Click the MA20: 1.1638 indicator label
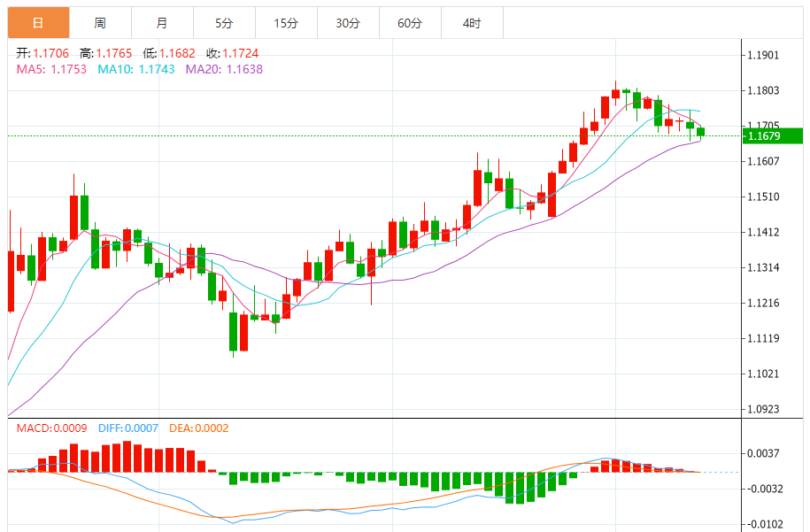This screenshot has width=810, height=532. click(224, 69)
